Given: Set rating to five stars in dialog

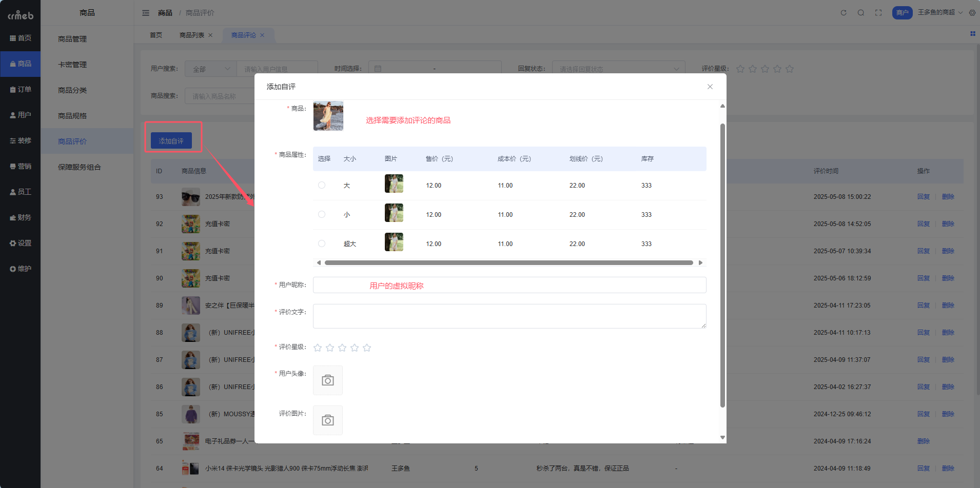Looking at the screenshot, I should (367, 348).
